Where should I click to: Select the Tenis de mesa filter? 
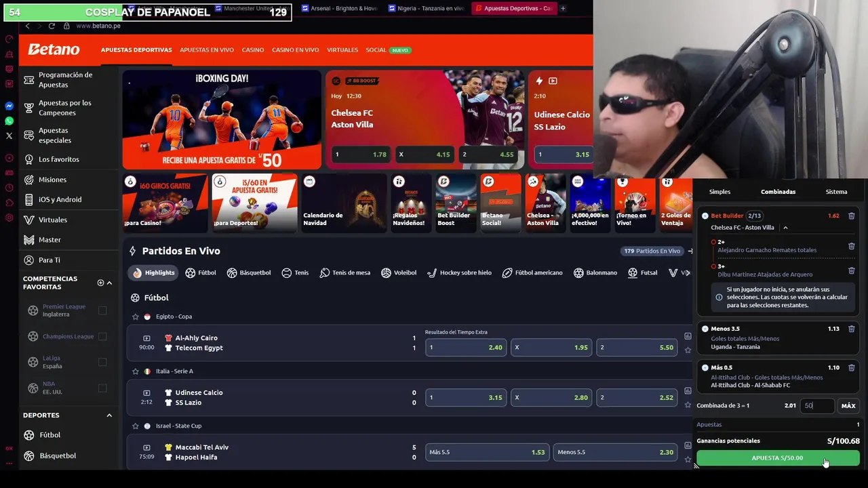click(344, 272)
